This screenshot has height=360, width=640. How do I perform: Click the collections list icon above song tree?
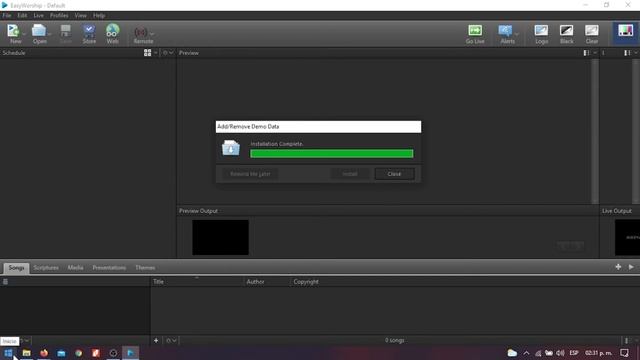tap(5, 282)
